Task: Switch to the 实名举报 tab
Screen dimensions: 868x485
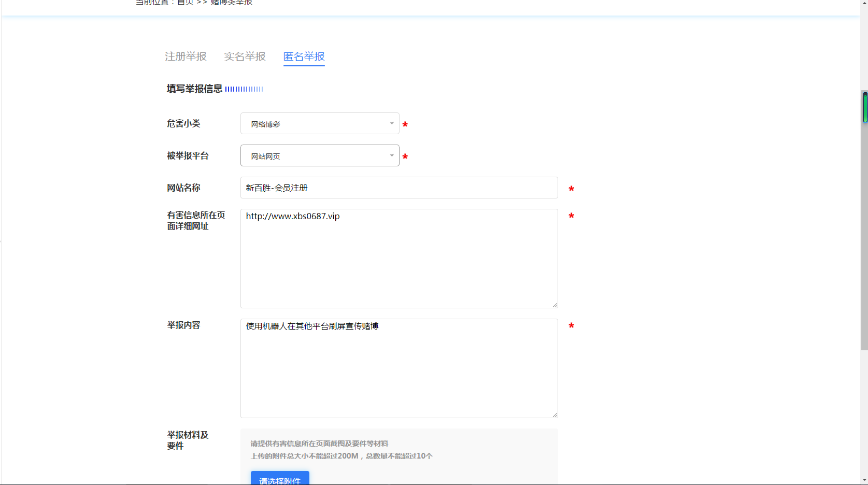Action: click(244, 56)
